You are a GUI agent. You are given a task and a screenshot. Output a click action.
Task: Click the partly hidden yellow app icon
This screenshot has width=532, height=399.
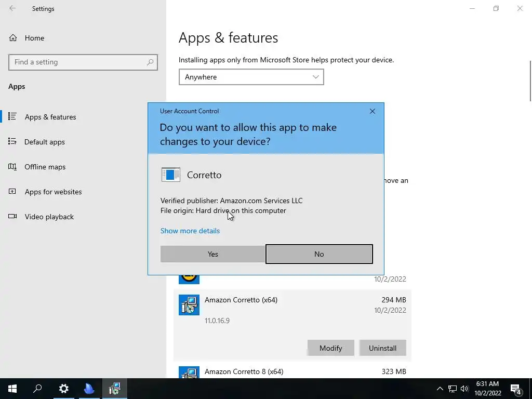coord(189,279)
